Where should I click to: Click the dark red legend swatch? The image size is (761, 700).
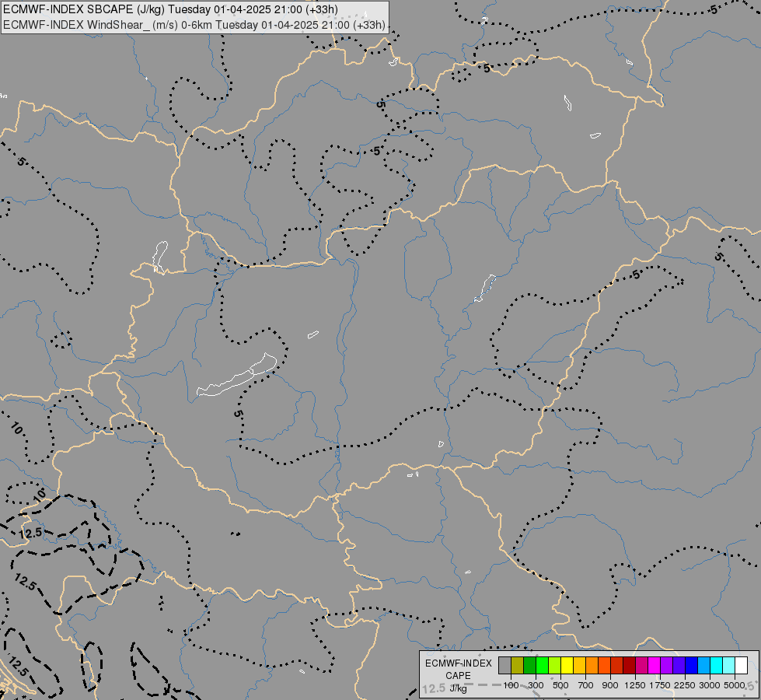coord(629,665)
